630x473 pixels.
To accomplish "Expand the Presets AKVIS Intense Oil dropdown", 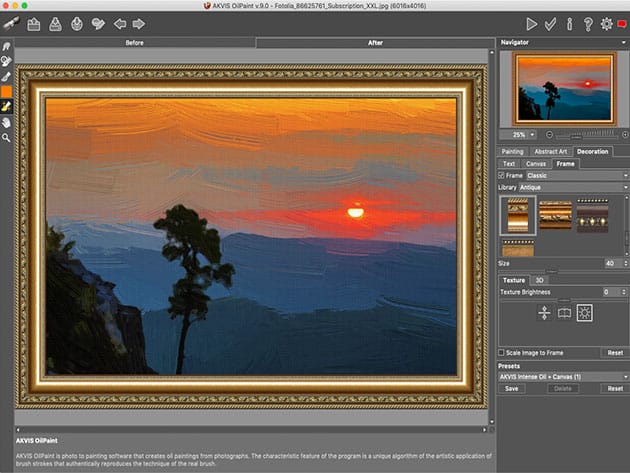I will (x=562, y=377).
